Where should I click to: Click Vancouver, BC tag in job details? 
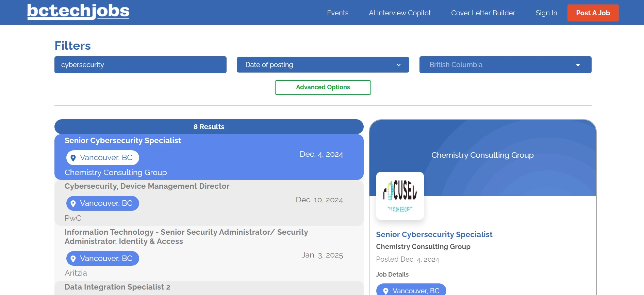[411, 290]
